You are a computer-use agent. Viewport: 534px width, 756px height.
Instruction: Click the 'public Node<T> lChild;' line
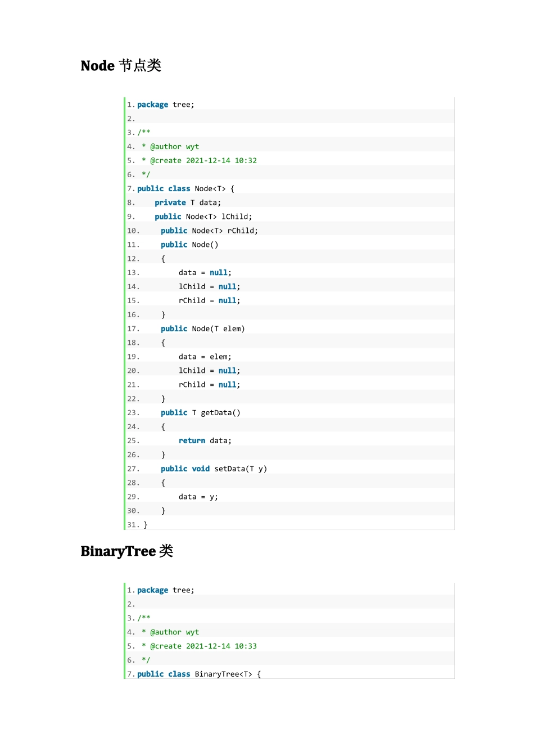point(203,217)
